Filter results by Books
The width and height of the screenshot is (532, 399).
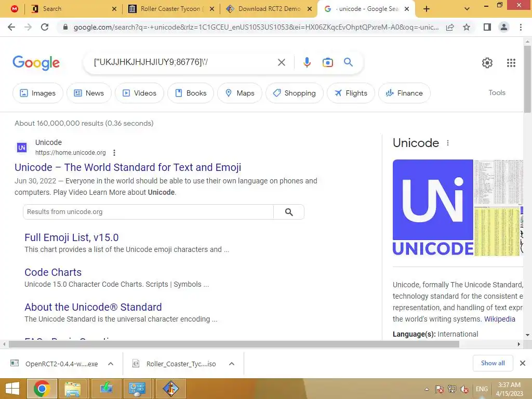[x=191, y=93]
